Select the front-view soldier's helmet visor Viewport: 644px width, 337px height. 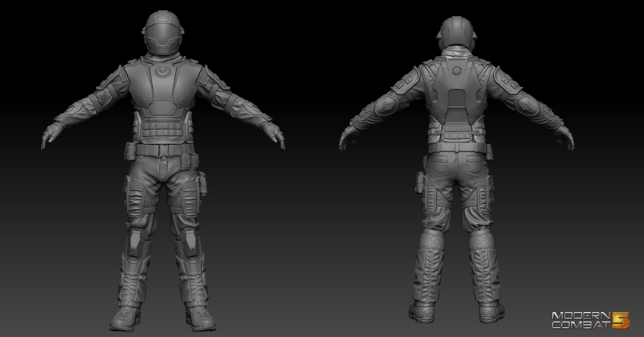coord(162,38)
